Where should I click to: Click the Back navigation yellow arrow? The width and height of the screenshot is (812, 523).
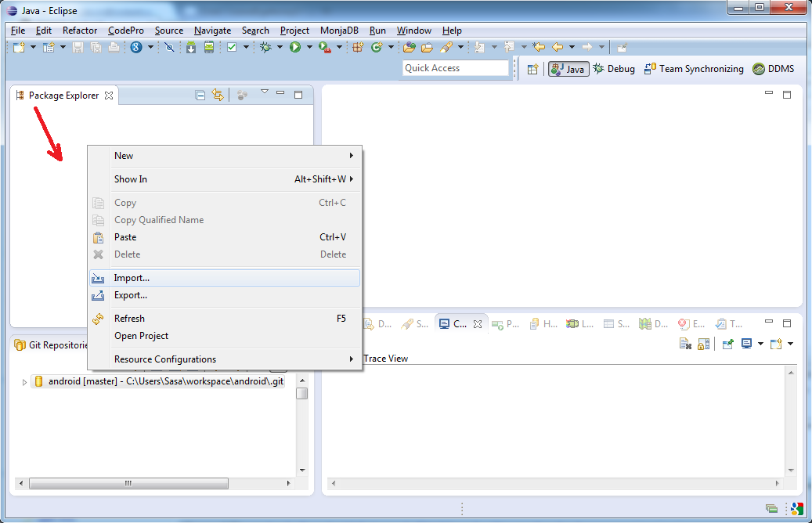click(558, 48)
